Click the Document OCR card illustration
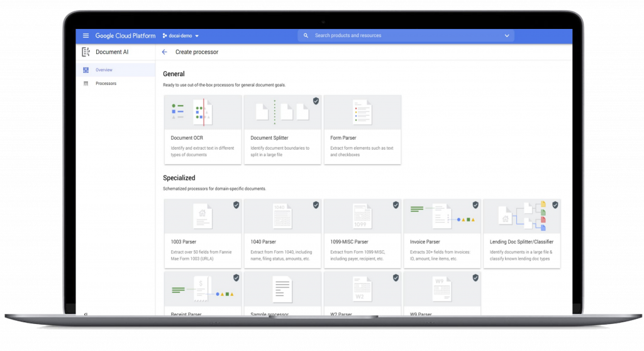The image size is (644, 351). [203, 112]
